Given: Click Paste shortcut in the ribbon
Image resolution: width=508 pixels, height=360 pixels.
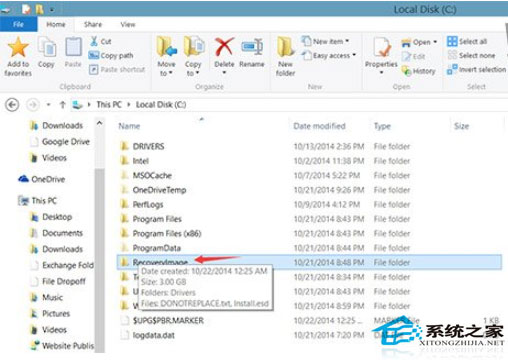Looking at the screenshot, I should pyautogui.click(x=117, y=69).
